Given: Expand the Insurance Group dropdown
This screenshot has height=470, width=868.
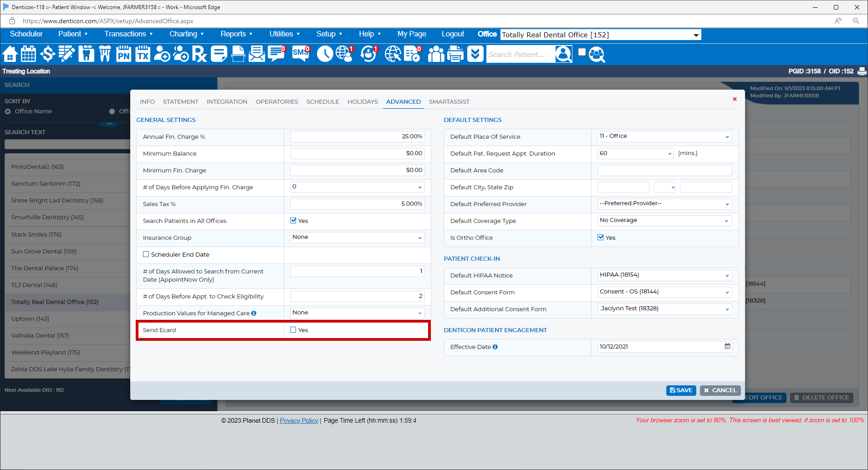Looking at the screenshot, I should coord(357,237).
